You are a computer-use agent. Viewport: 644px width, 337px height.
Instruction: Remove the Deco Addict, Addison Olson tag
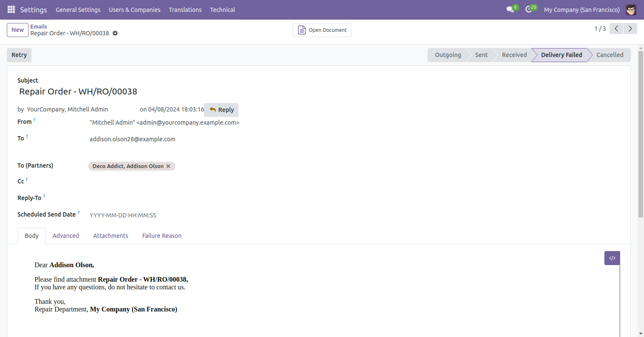pyautogui.click(x=168, y=166)
